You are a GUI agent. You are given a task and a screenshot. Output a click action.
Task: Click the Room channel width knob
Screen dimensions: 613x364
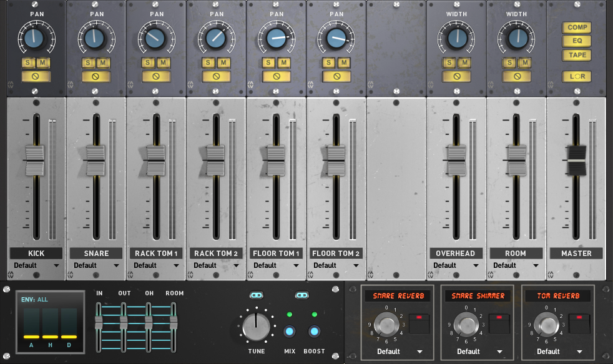pyautogui.click(x=517, y=39)
